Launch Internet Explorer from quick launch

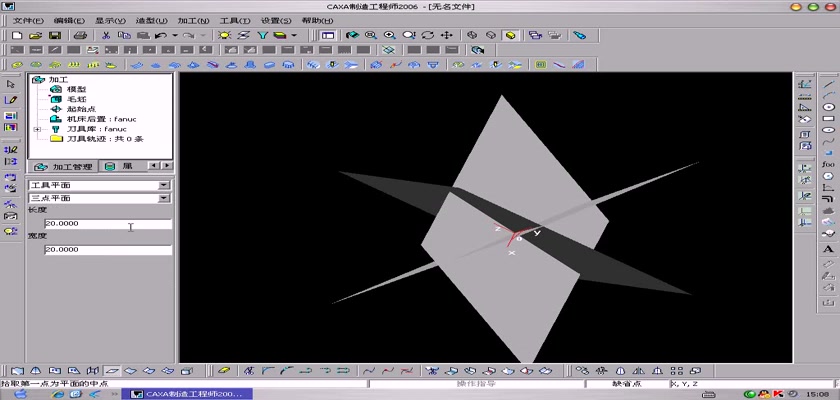pos(57,394)
